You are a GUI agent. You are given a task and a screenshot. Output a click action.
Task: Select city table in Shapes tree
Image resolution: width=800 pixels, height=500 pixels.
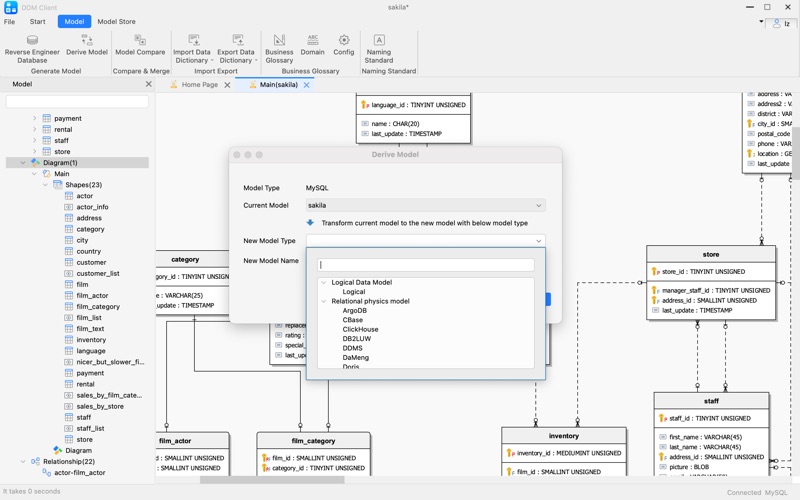coord(82,240)
